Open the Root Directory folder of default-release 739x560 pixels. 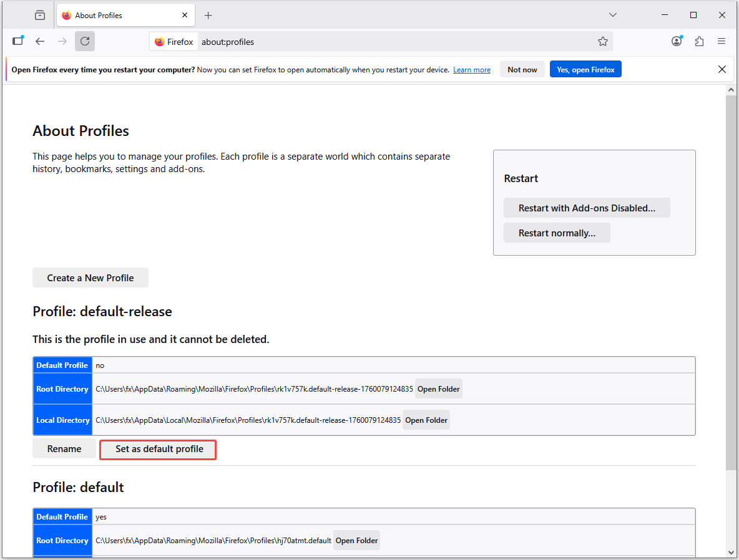point(439,388)
